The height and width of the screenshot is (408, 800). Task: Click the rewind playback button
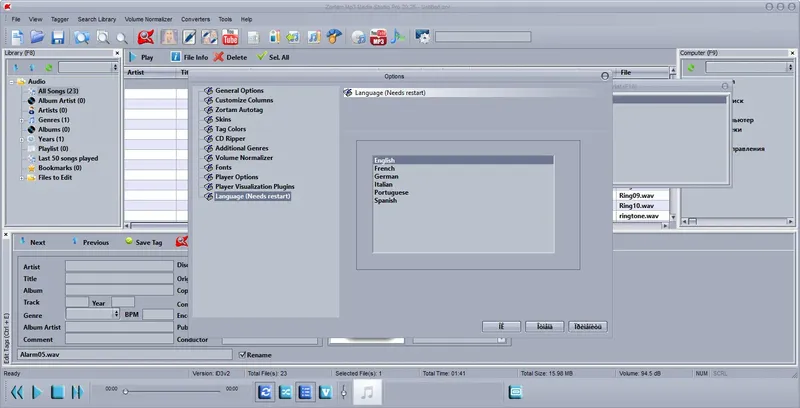[17, 392]
